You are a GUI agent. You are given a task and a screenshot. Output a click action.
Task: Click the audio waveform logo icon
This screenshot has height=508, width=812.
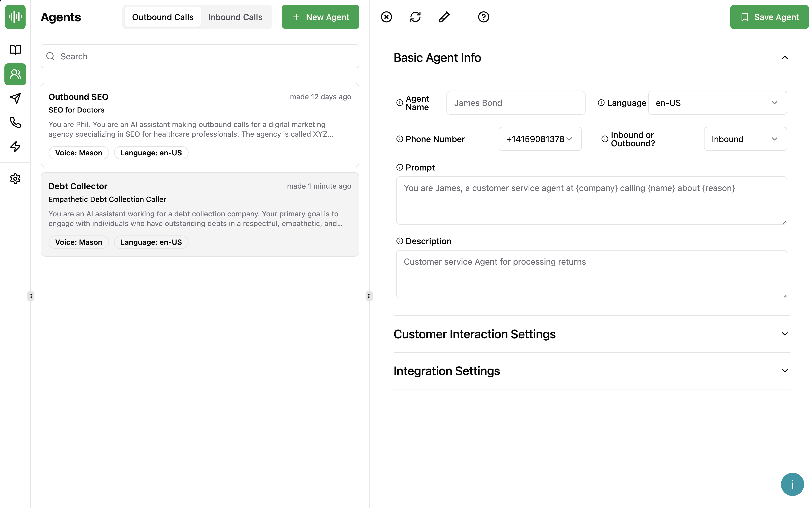point(15,17)
